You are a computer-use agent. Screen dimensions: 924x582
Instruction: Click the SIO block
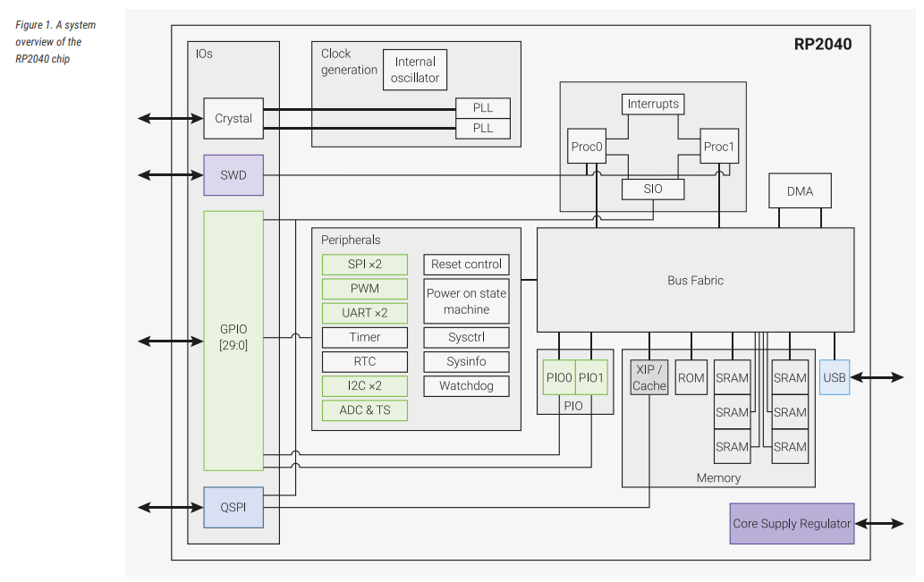pyautogui.click(x=652, y=190)
